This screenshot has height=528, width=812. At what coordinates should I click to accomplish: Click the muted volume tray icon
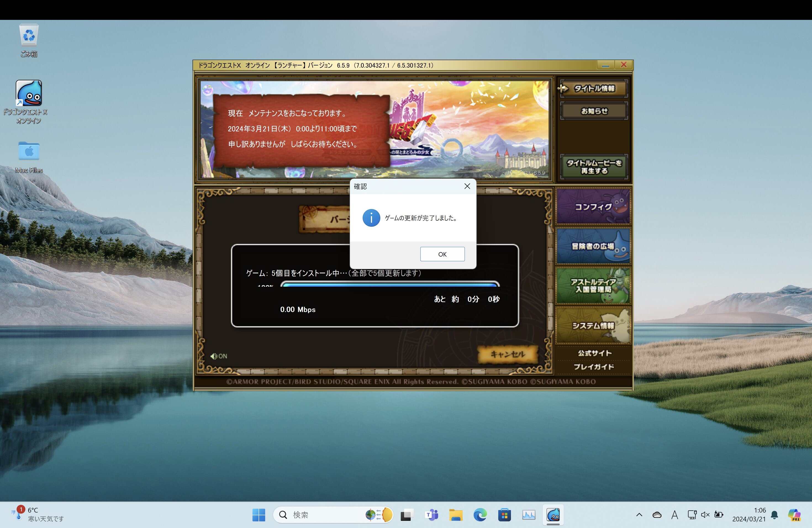[705, 515]
